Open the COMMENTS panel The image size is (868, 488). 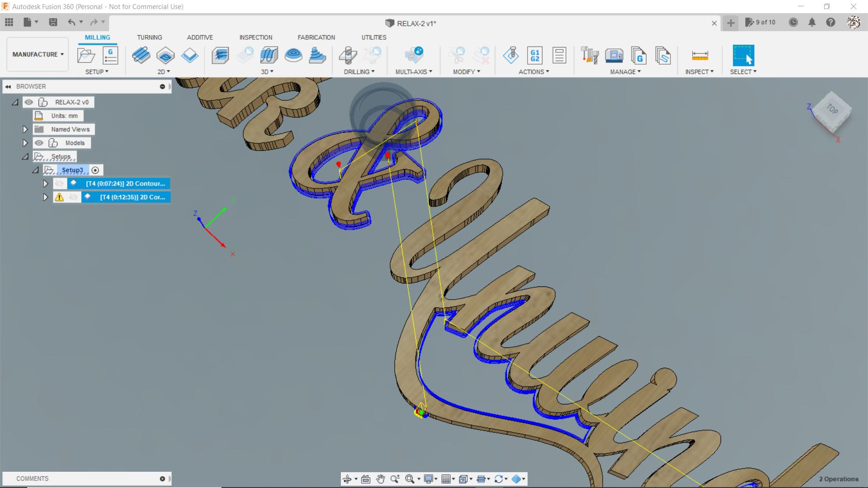tap(32, 478)
